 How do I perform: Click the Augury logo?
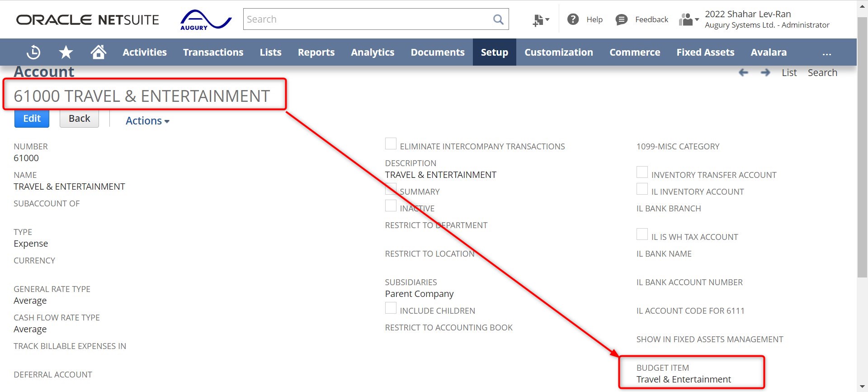pyautogui.click(x=206, y=20)
